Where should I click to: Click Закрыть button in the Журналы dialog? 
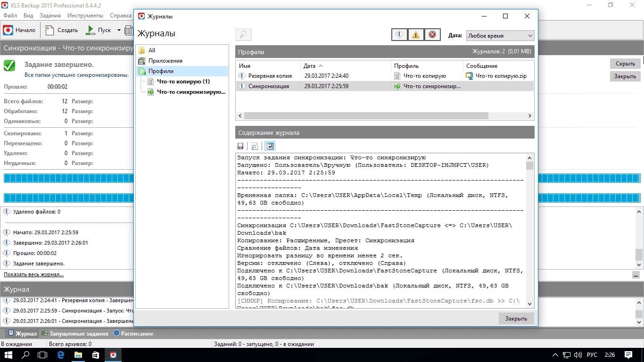pos(516,319)
